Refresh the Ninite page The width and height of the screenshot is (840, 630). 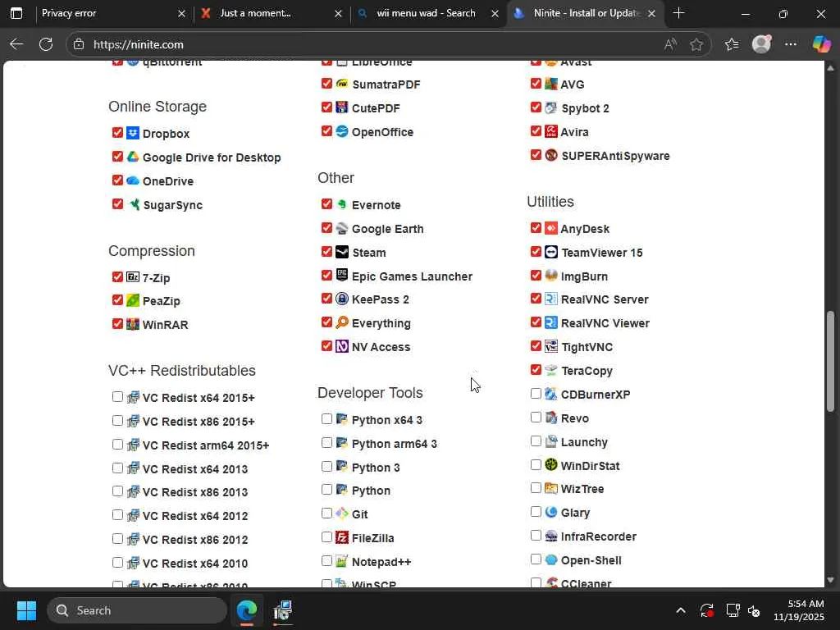pos(46,44)
